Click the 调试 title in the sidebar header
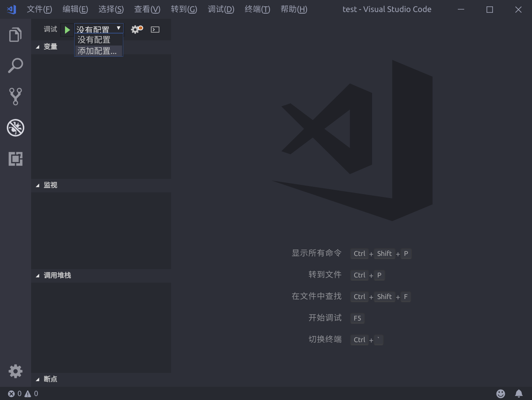 pyautogui.click(x=51, y=29)
